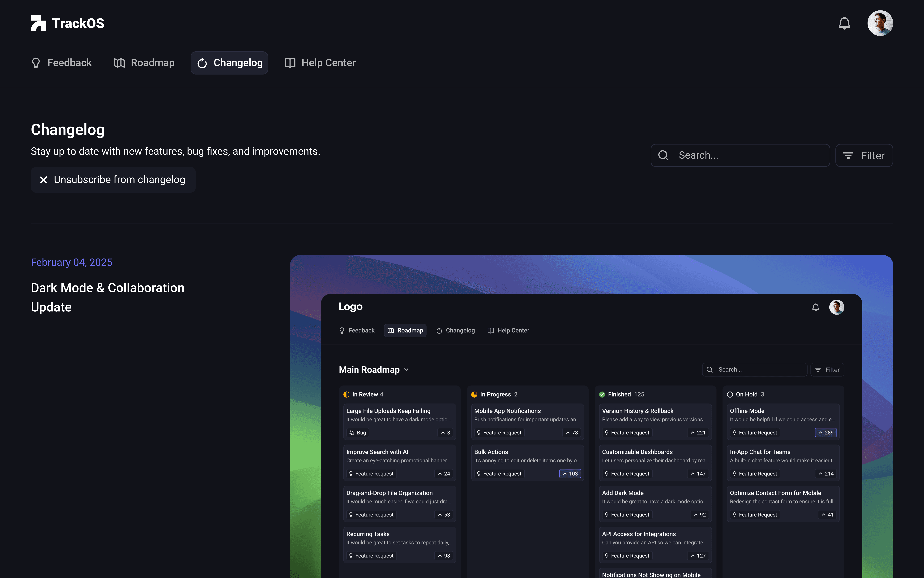Viewport: 924px width, 578px height.
Task: Click Feature Request tag on Recurring Tasks card
Action: 372,556
